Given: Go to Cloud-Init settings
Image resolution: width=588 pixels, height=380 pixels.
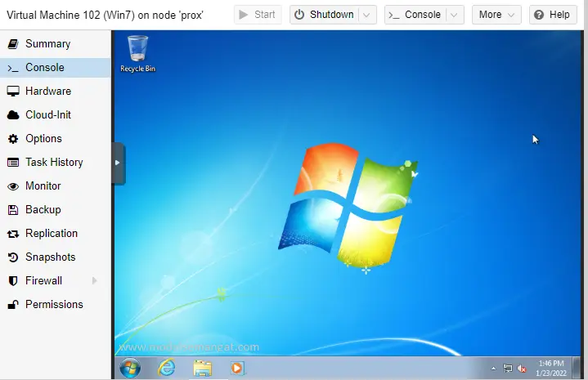Looking at the screenshot, I should pos(55,114).
